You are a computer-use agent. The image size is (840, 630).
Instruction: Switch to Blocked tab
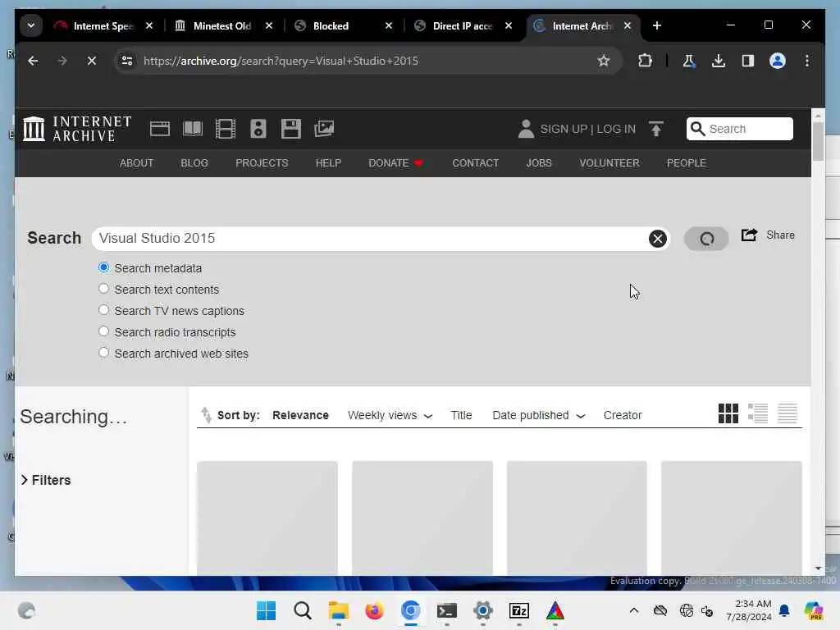coord(343,25)
